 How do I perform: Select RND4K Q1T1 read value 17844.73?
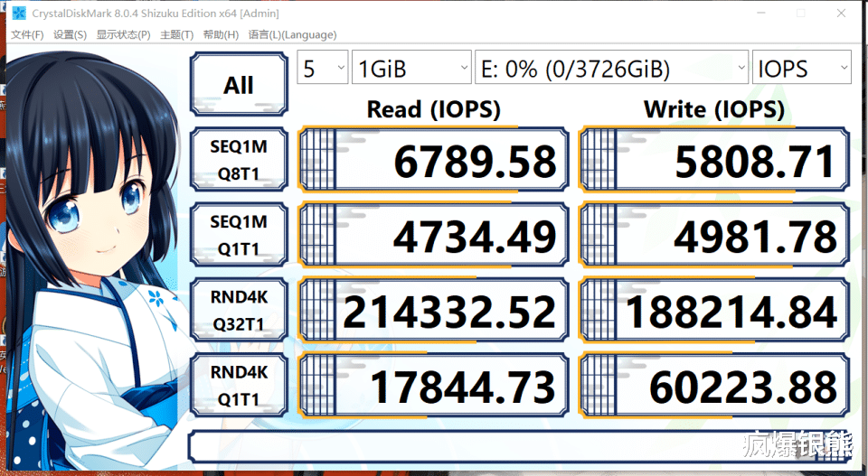coord(433,386)
